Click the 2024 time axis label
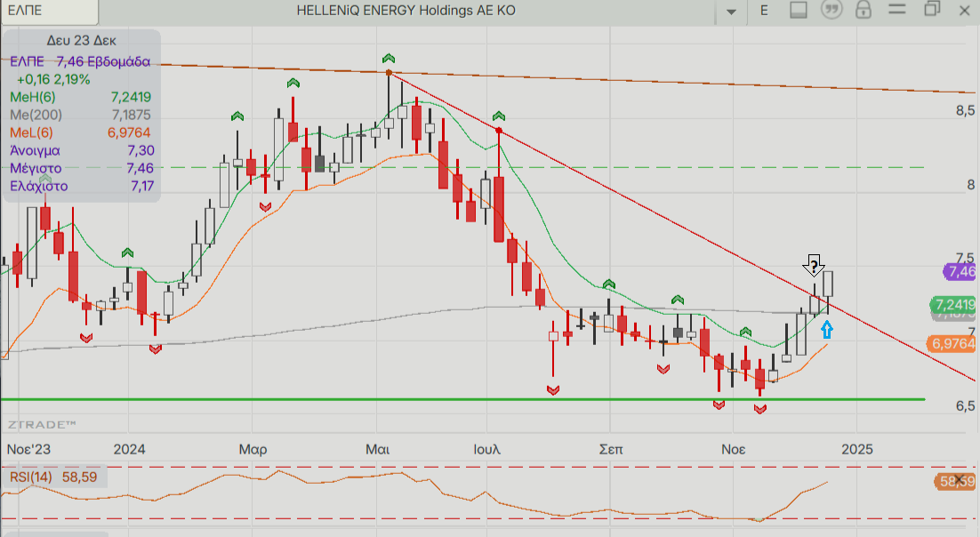The width and height of the screenshot is (980, 537). (129, 450)
